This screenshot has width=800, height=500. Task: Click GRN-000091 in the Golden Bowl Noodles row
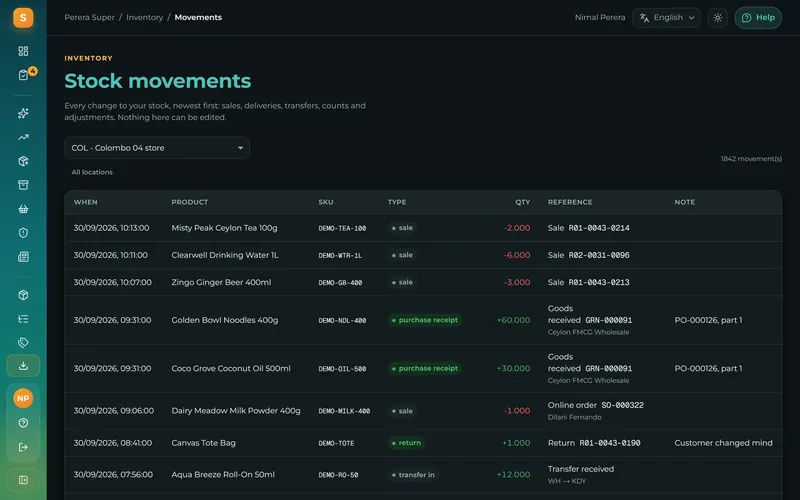point(609,320)
